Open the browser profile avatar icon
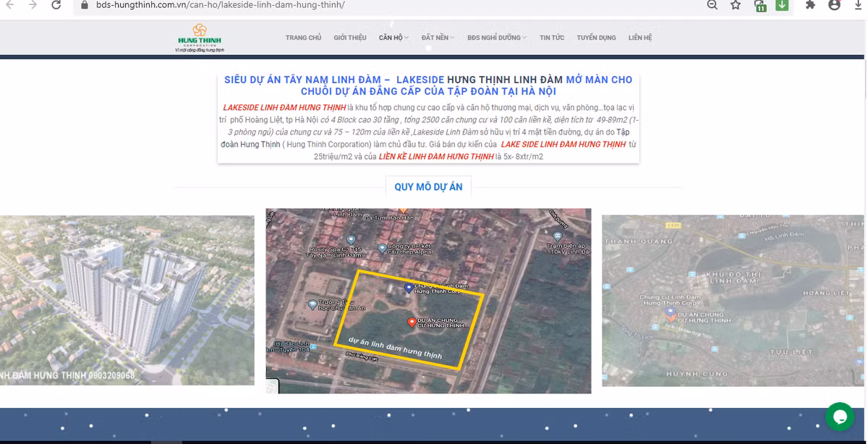Viewport: 868px width, 444px height. 834,5
